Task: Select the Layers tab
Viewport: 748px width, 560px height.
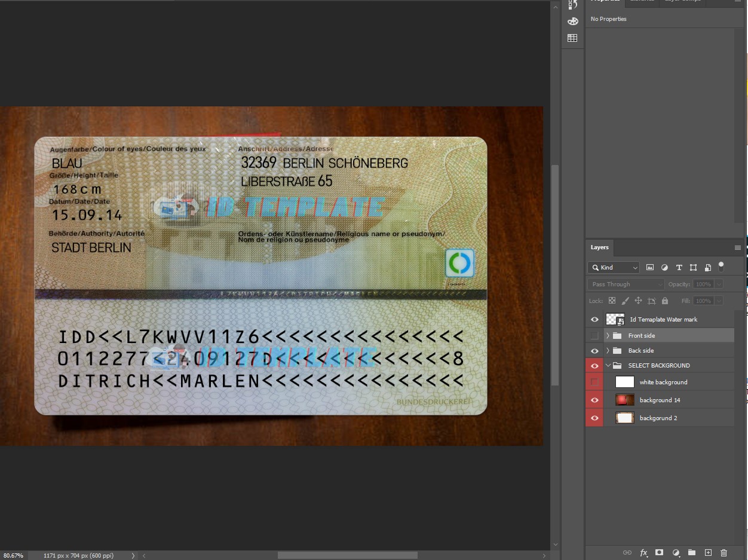Action: click(x=599, y=247)
